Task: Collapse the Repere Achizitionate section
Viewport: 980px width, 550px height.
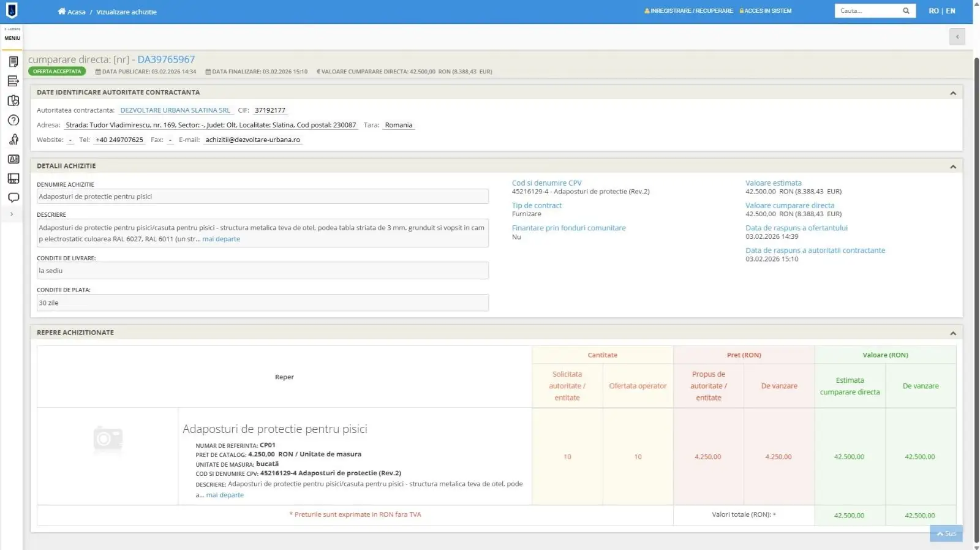Action: click(952, 333)
